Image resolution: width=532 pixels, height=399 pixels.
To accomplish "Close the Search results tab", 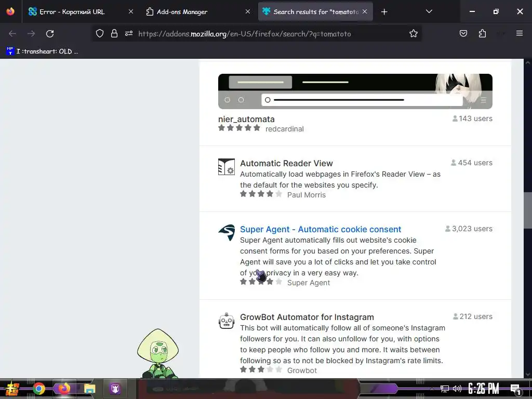I will coord(365,11).
